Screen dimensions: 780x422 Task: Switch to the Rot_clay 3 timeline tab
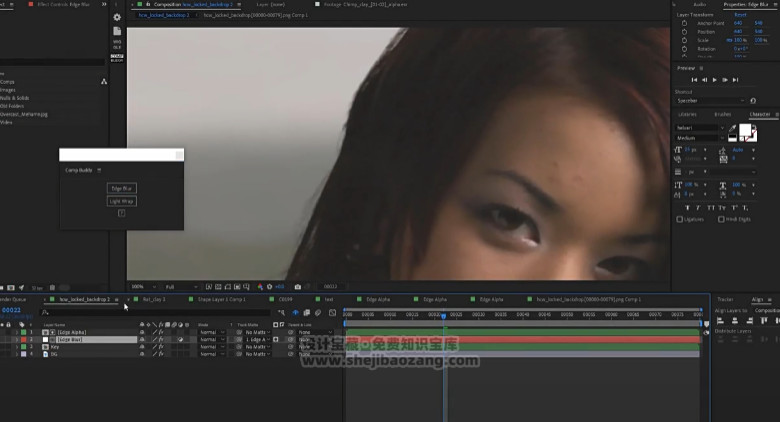[154, 300]
